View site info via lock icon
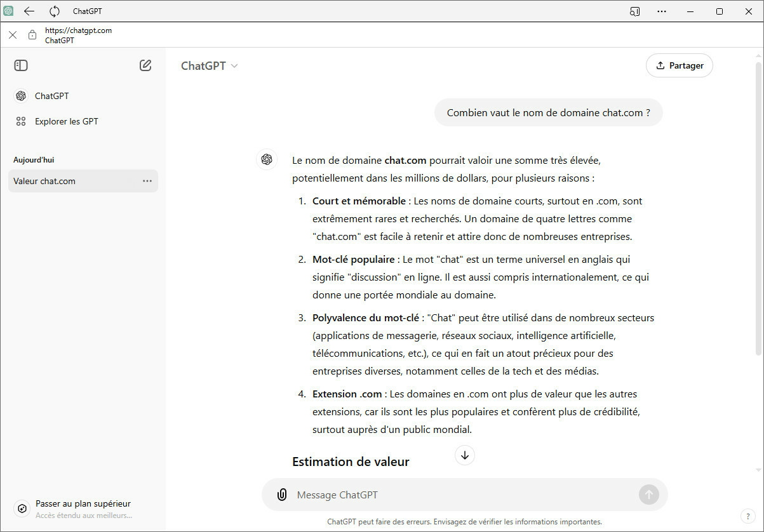 coord(32,35)
